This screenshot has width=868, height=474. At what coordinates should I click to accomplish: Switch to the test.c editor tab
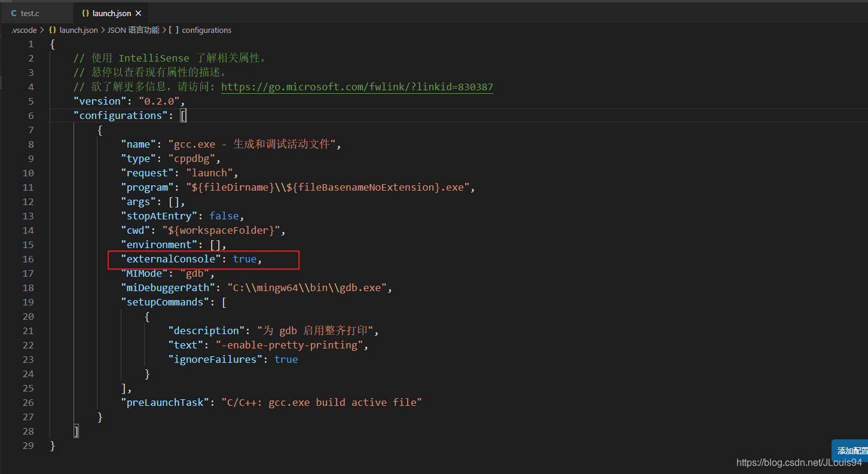[x=36, y=13]
